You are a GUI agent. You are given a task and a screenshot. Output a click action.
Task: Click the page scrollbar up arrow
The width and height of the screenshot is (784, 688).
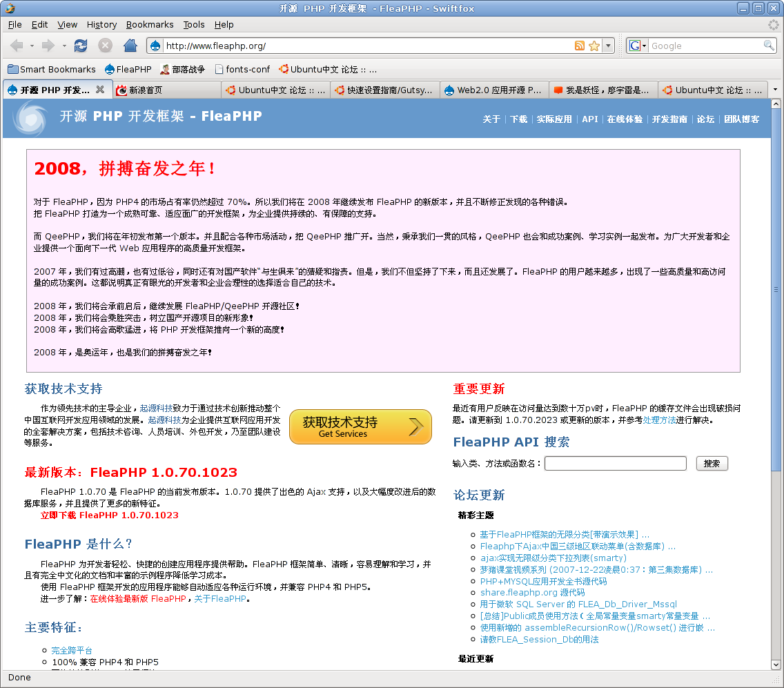[x=776, y=104]
